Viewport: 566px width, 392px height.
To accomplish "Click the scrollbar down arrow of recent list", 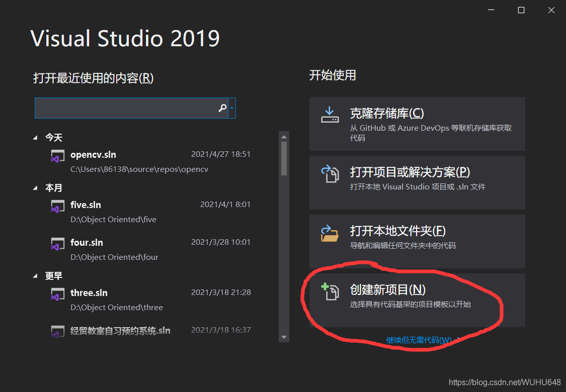I will (x=284, y=337).
